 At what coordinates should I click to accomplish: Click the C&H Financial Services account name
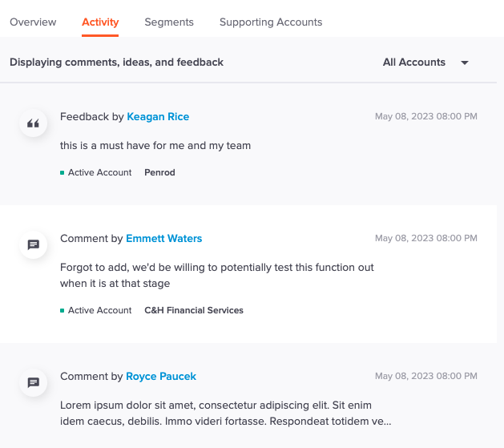click(x=194, y=310)
